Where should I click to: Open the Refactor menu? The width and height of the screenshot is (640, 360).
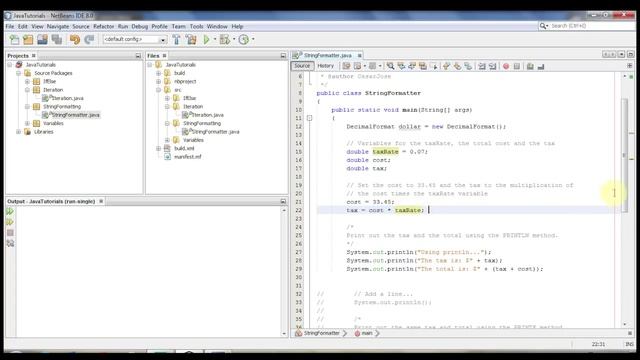coord(104,26)
